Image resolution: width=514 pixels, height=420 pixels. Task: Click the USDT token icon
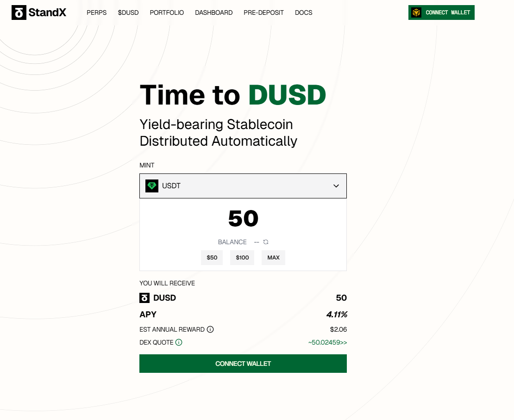pos(152,186)
